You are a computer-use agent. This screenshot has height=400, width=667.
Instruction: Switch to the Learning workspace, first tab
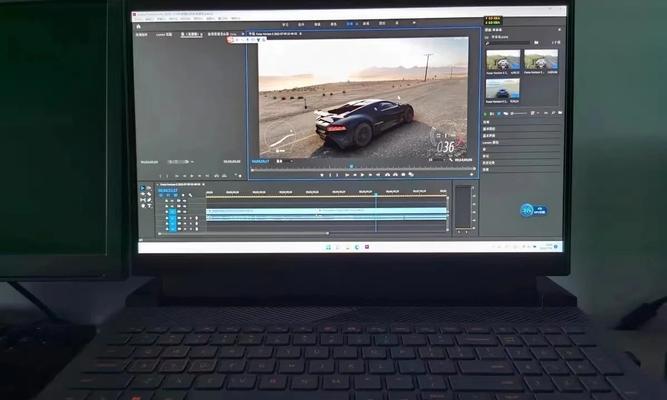tap(285, 25)
